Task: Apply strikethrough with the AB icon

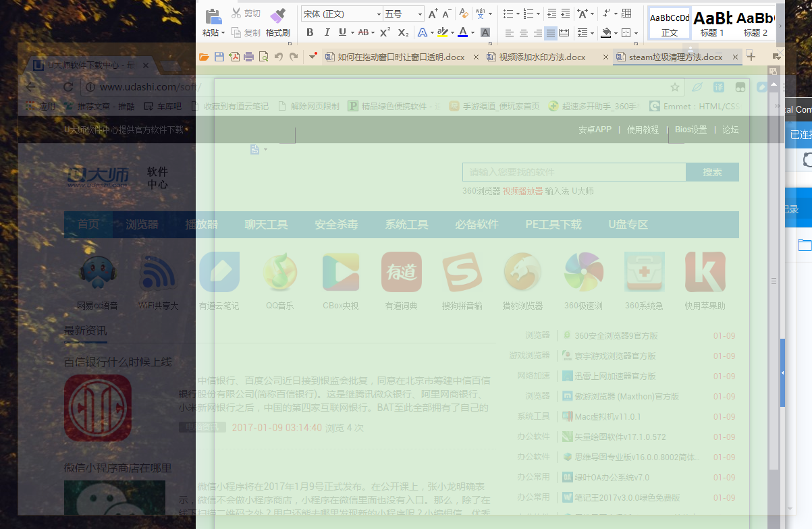Action: pos(363,32)
